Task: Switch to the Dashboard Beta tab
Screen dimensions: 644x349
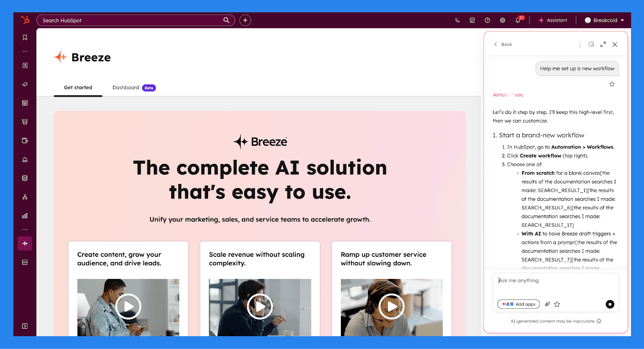Action: click(134, 87)
